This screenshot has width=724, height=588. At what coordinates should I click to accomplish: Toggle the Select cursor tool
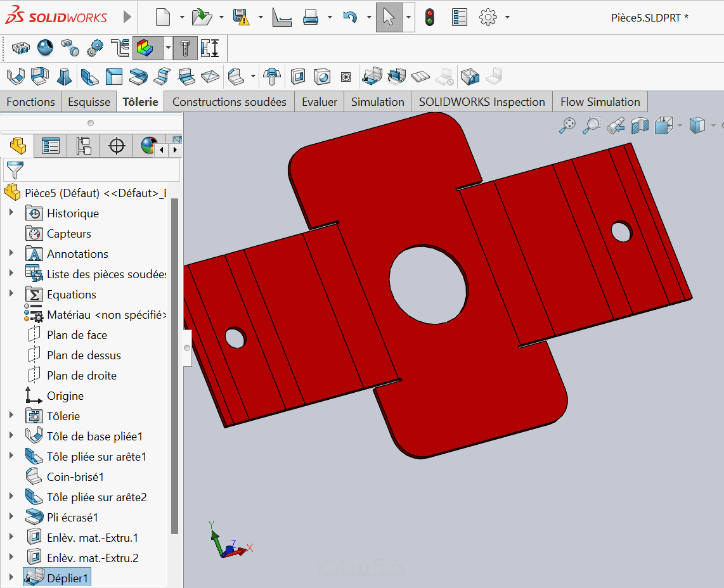click(389, 17)
